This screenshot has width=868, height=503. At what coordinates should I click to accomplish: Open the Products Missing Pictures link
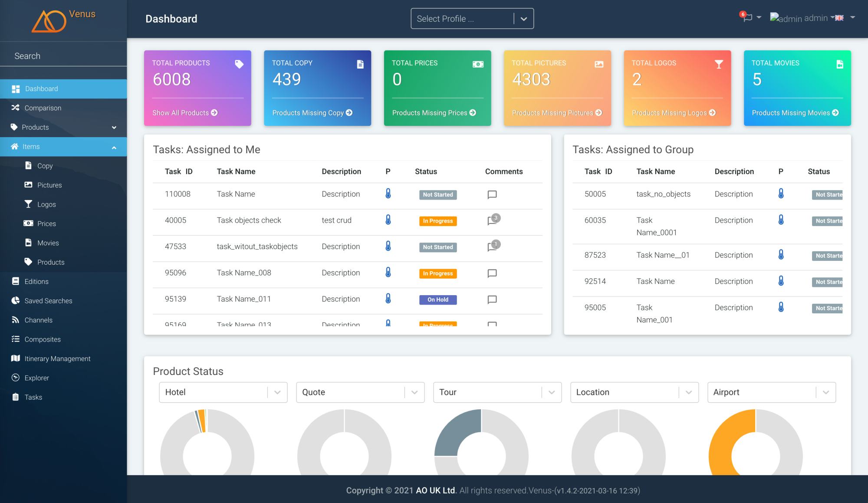pyautogui.click(x=557, y=112)
